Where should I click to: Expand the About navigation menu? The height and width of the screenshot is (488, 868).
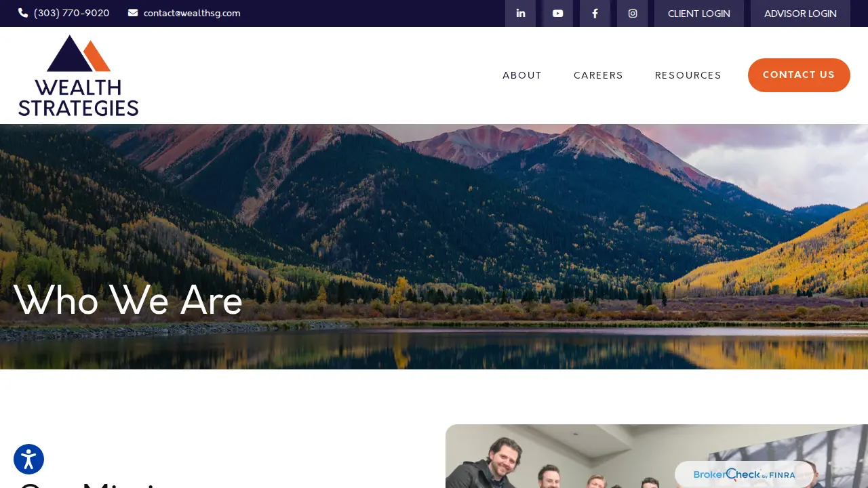[x=522, y=75]
